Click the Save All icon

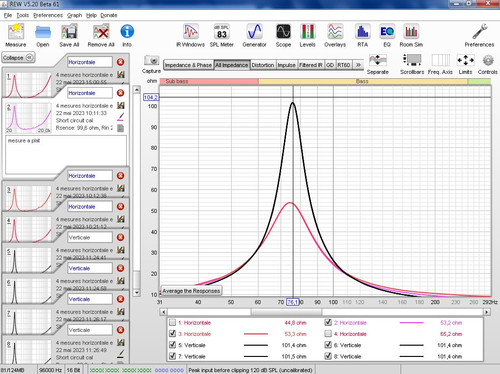(69, 32)
